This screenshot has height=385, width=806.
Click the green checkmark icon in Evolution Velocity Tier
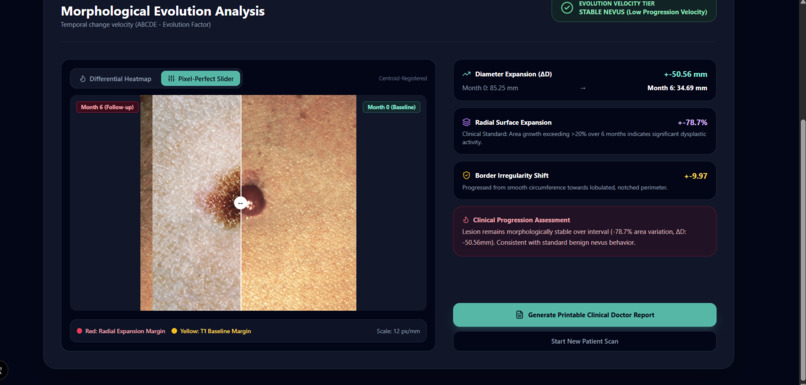(x=566, y=8)
